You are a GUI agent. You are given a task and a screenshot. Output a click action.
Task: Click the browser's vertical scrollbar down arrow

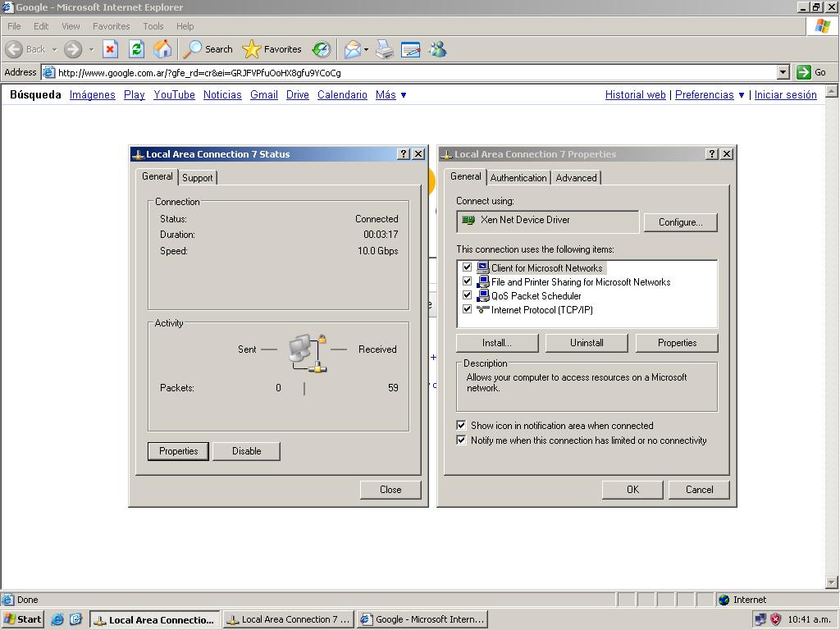(x=832, y=582)
